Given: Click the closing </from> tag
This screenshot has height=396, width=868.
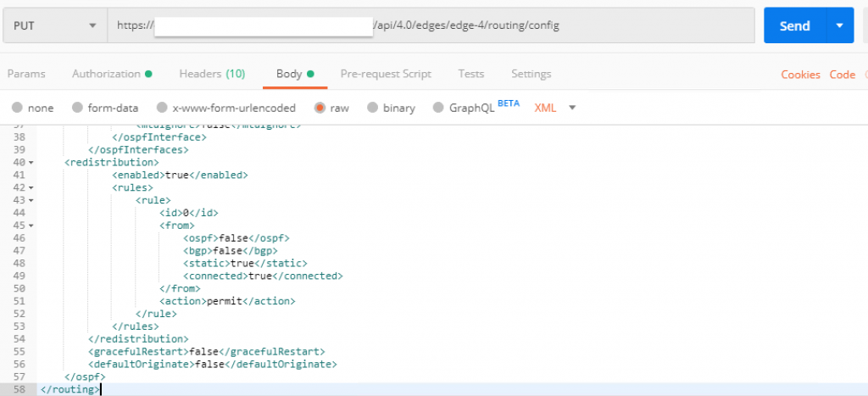Looking at the screenshot, I should 180,288.
